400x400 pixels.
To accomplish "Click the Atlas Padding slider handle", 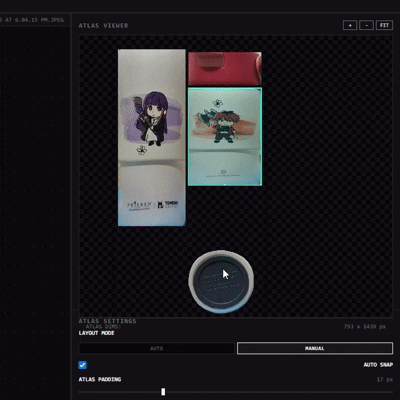I will [x=163, y=392].
